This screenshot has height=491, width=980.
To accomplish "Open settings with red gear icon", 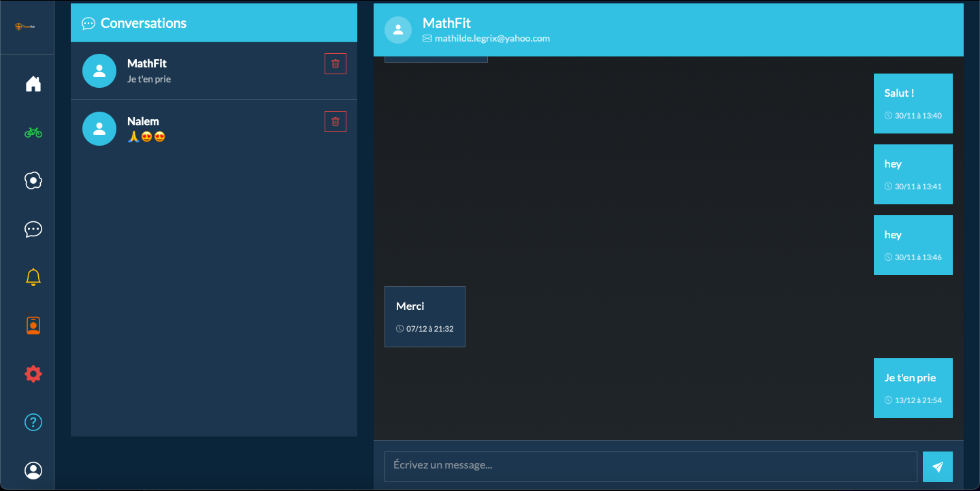I will 33,374.
